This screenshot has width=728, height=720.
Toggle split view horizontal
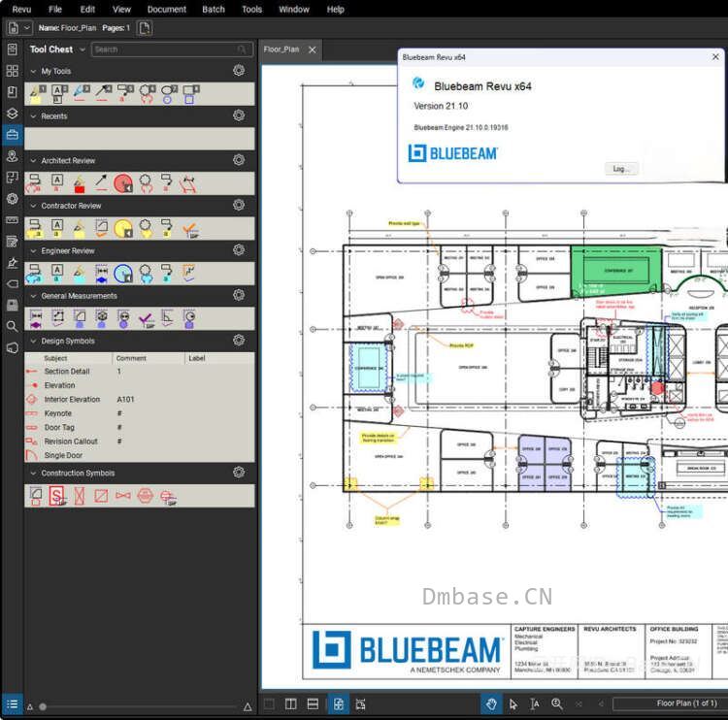coord(313,704)
